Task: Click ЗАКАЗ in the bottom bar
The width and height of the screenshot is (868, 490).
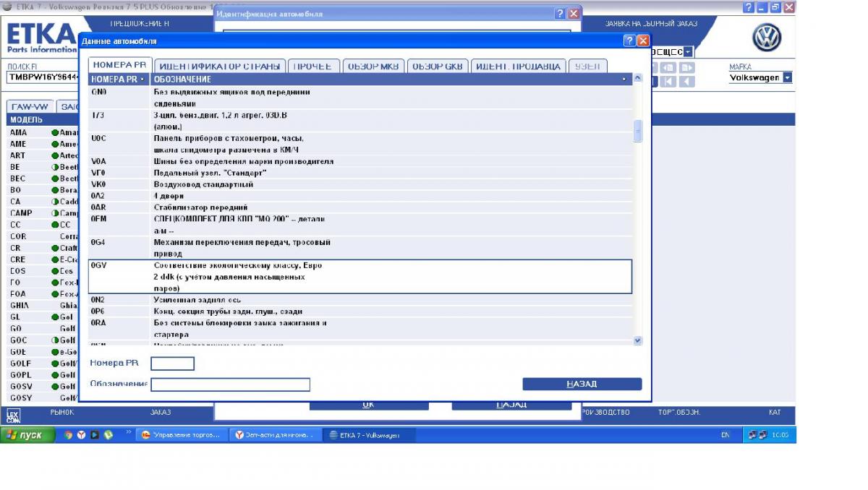Action: [x=161, y=413]
